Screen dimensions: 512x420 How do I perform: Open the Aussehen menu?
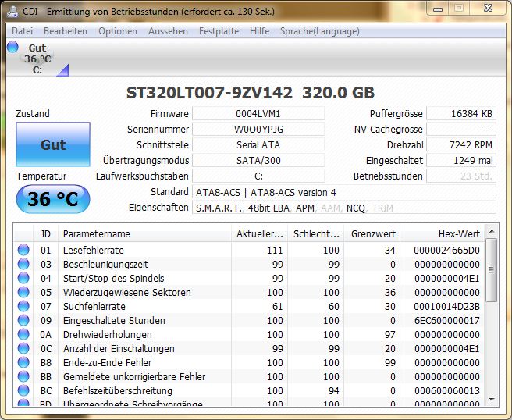(x=168, y=31)
